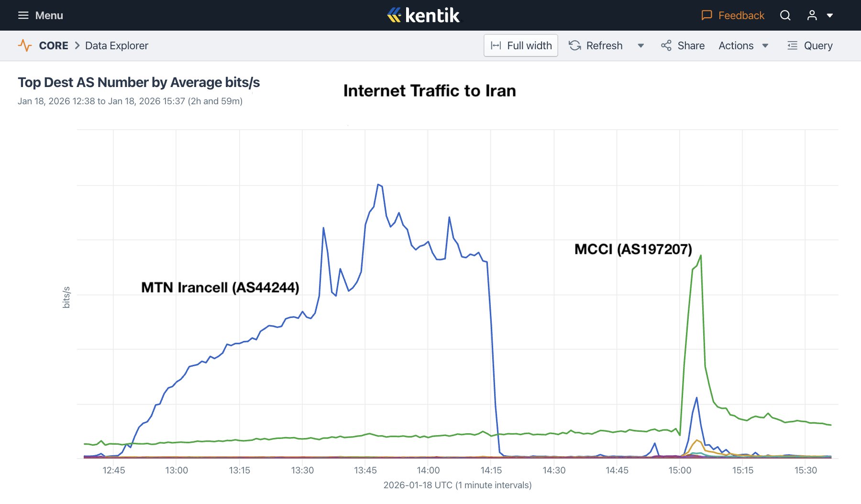Toggle the Full width view button
This screenshot has height=504, width=861.
tap(520, 45)
